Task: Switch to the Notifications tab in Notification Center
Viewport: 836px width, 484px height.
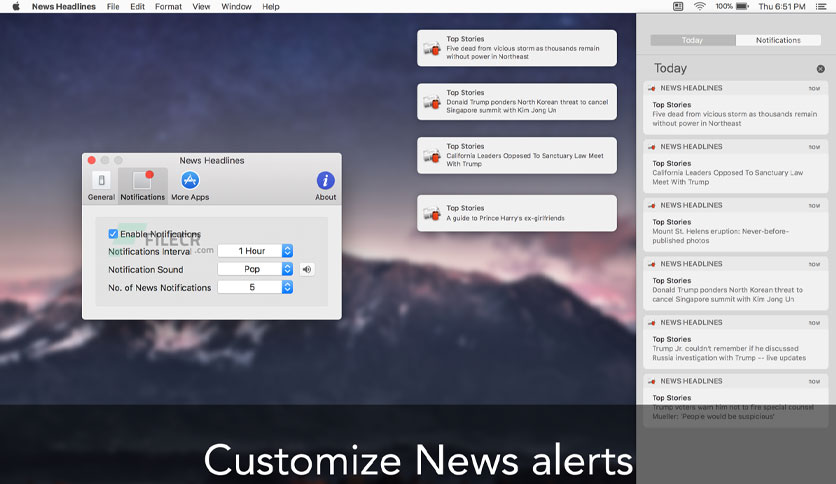Action: [778, 40]
